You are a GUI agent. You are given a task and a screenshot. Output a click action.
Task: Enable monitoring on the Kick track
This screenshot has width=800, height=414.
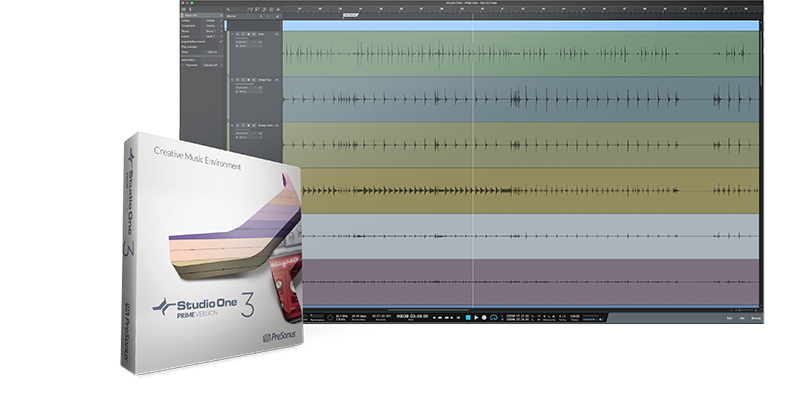click(254, 34)
